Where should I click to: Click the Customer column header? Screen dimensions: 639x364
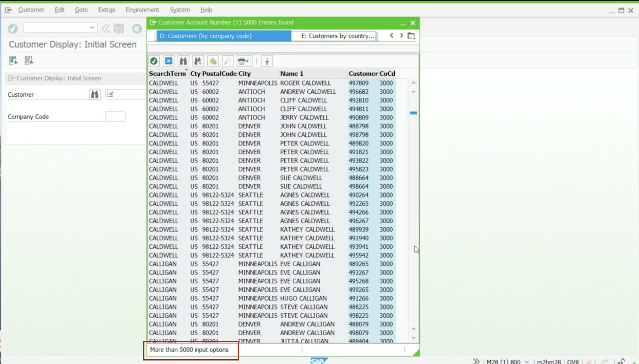click(363, 73)
